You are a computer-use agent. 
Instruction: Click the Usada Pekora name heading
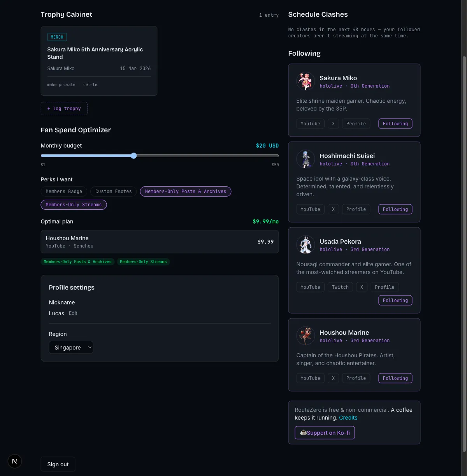[341, 241]
